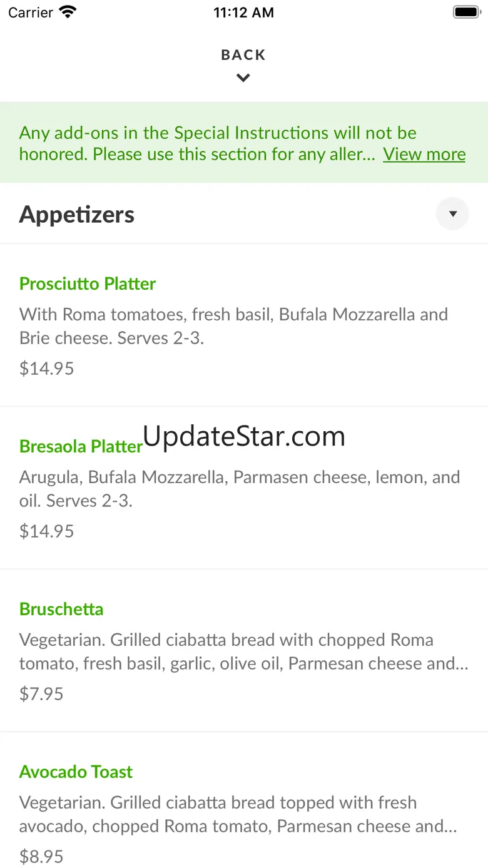Select the Appetizers section heading
The image size is (488, 868).
point(77,215)
